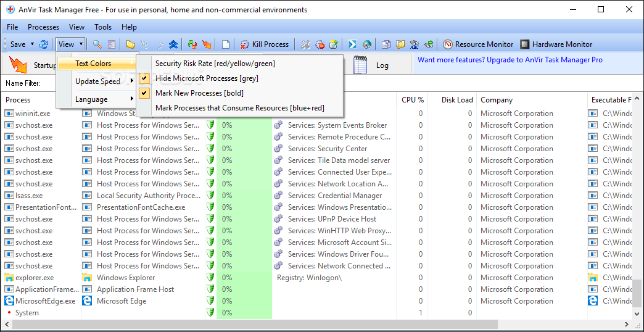This screenshot has height=332, width=644.
Task: Click Local Security Authority Process description
Action: click(148, 196)
